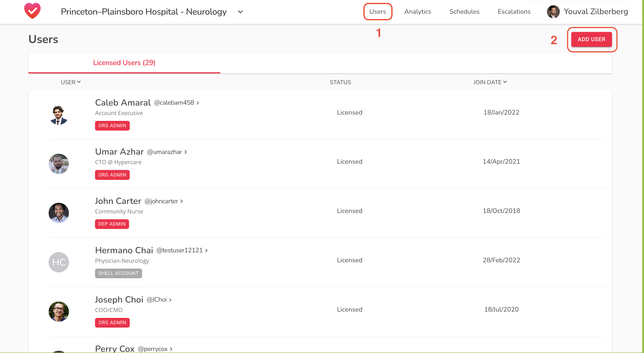Click Joseph Choi's ORG ADMIN badge
The image size is (644, 353).
[112, 323]
